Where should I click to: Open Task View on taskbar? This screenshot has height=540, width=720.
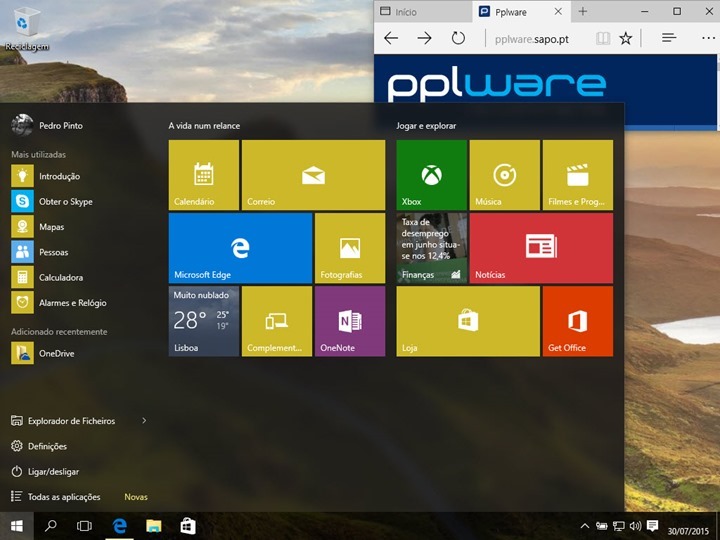pyautogui.click(x=84, y=526)
